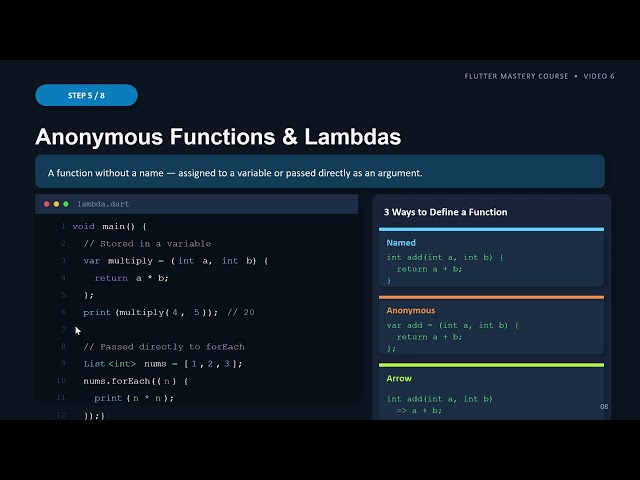Screen dimensions: 640x480
Task: Click line number 7 in the code gutter
Action: click(63, 329)
